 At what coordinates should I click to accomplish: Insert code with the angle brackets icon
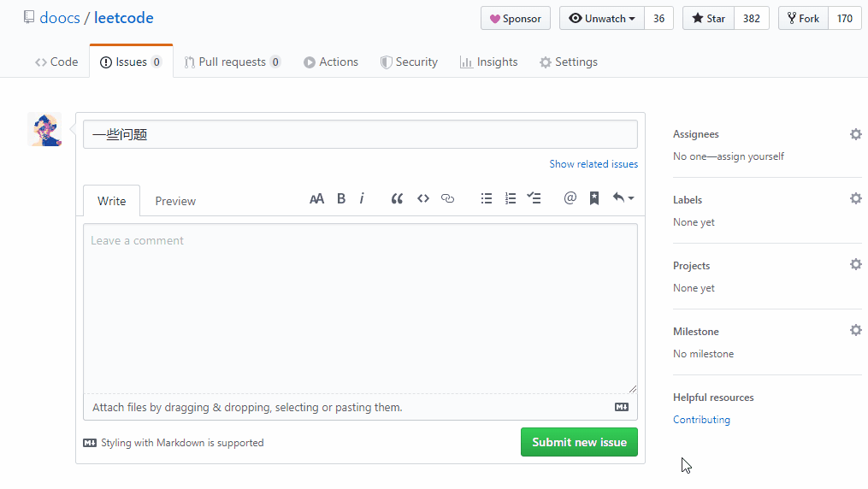tap(423, 198)
